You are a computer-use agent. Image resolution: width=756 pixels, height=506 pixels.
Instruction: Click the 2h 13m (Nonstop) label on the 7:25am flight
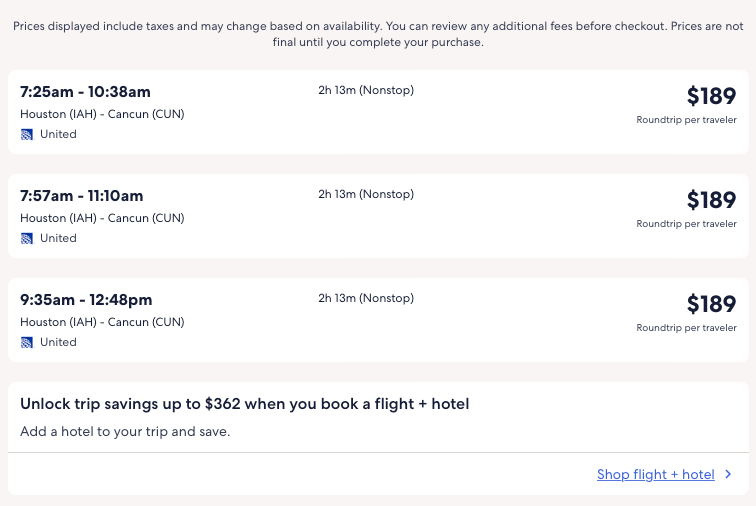point(366,90)
